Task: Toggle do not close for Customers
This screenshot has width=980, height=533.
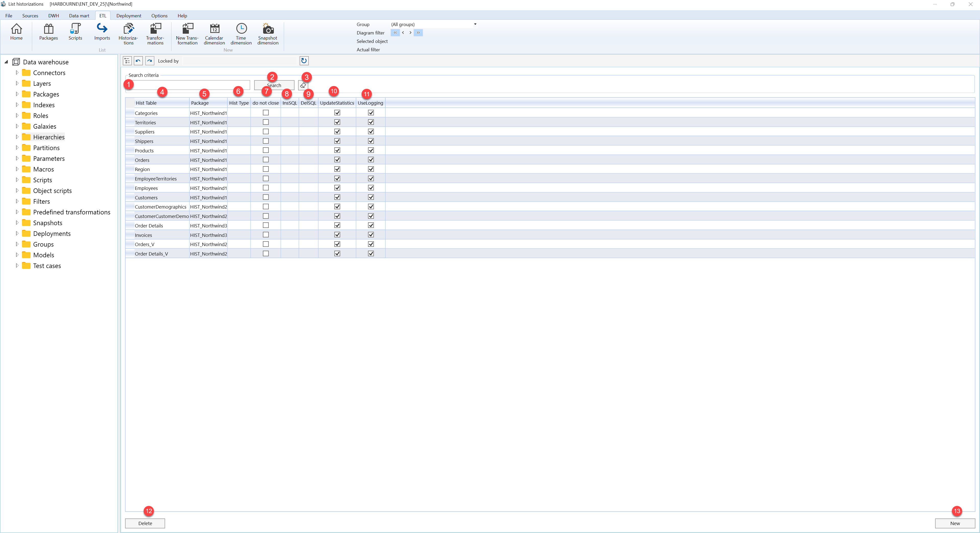Action: click(266, 197)
